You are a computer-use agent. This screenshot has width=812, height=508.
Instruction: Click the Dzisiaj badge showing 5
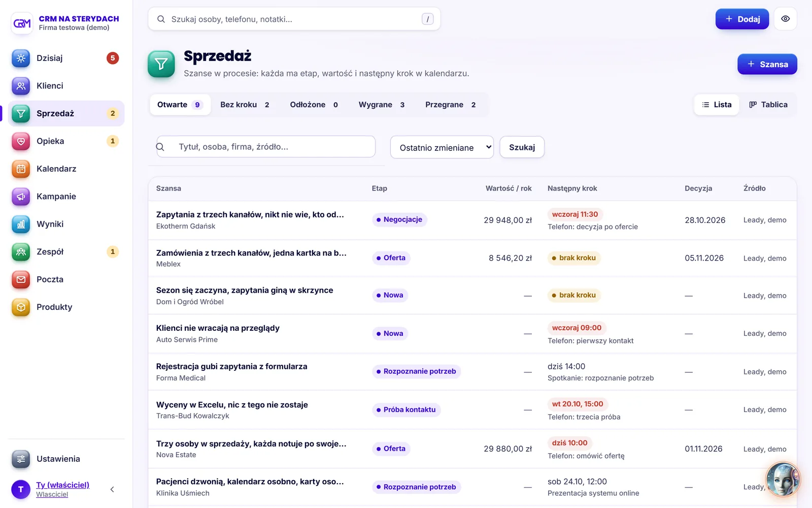pyautogui.click(x=113, y=58)
